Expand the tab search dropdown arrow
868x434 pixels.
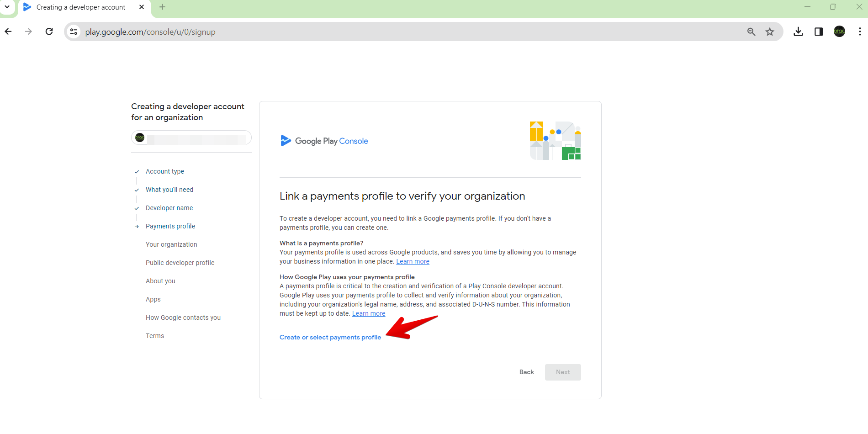[7, 7]
